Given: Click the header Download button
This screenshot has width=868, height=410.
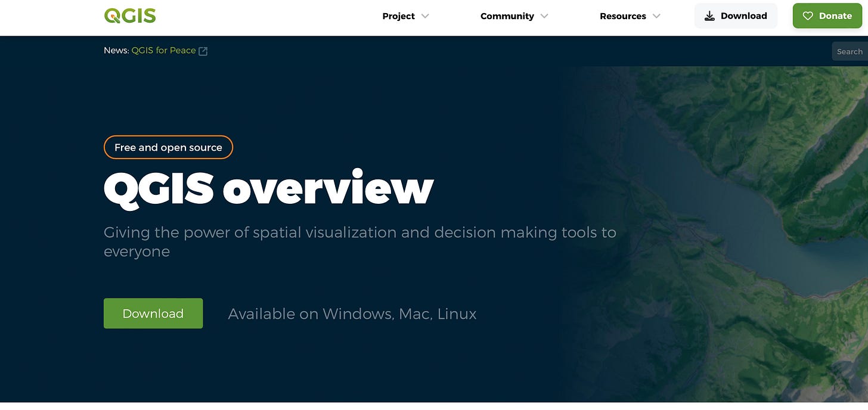Looking at the screenshot, I should click(736, 16).
